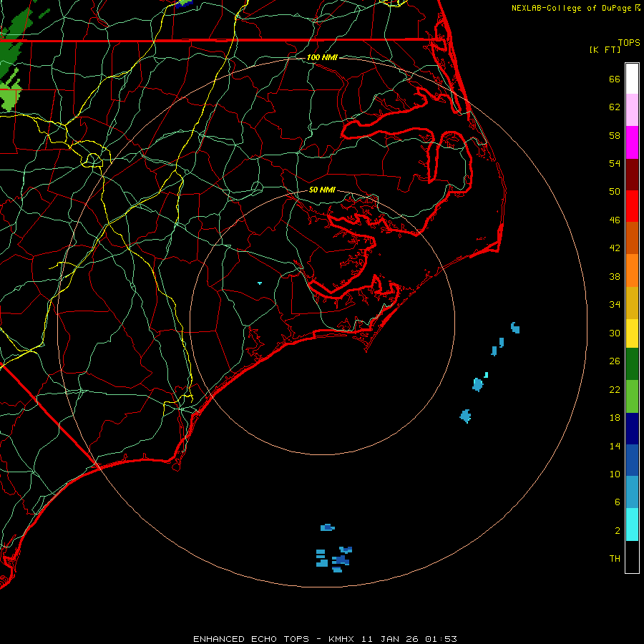Screen dimensions: 644x644
Task: Click the "TH" legend label
Action: coord(615,559)
